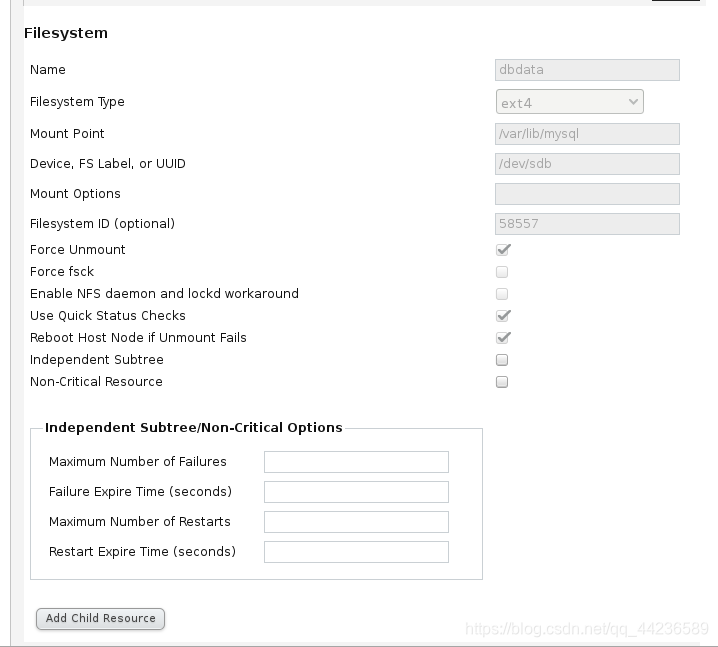Toggle the Force Unmount checkbox

[x=502, y=250]
